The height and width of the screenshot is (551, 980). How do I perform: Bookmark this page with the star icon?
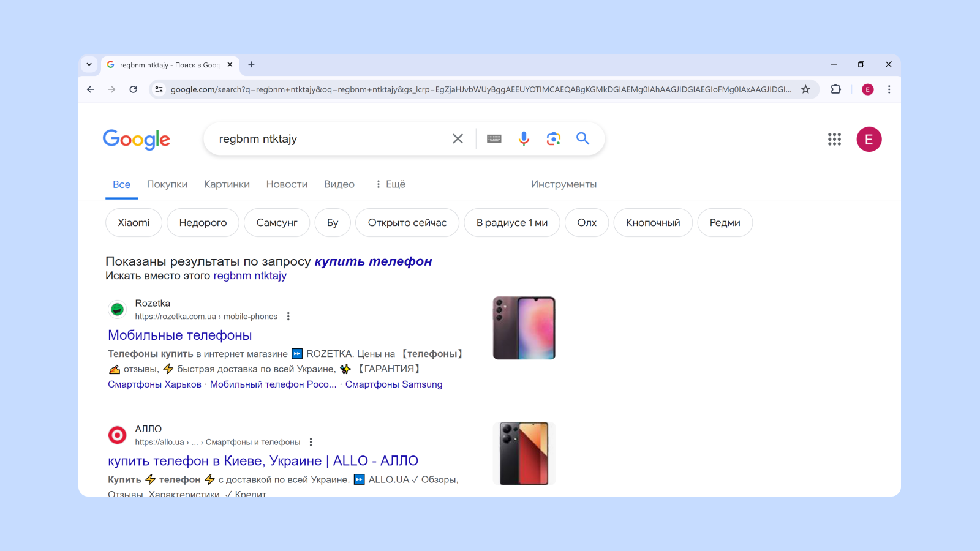pyautogui.click(x=805, y=89)
